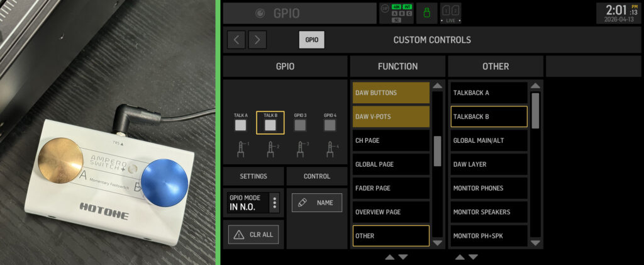
Task: Open the GPIO title bar selector
Action: (x=299, y=14)
